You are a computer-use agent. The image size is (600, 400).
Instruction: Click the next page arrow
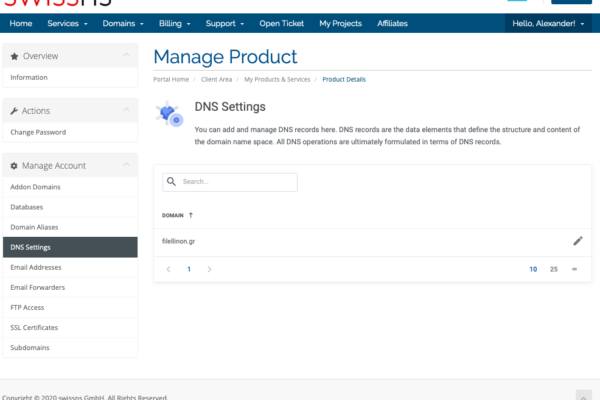[209, 269]
